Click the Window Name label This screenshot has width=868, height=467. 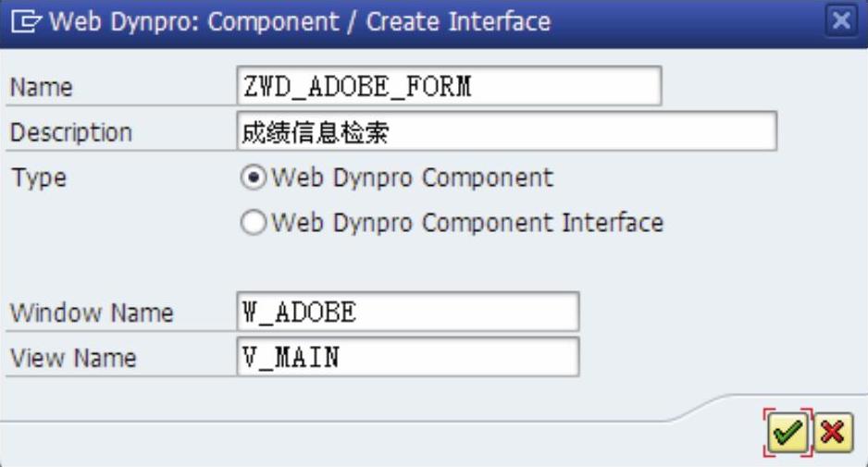(x=92, y=313)
